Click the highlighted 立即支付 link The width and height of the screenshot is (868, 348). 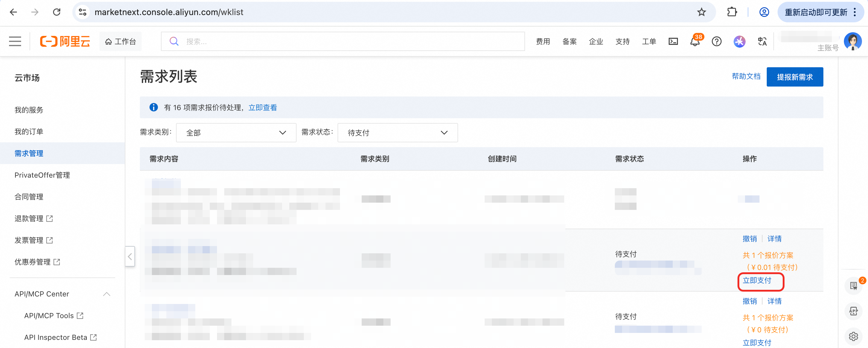pyautogui.click(x=757, y=280)
